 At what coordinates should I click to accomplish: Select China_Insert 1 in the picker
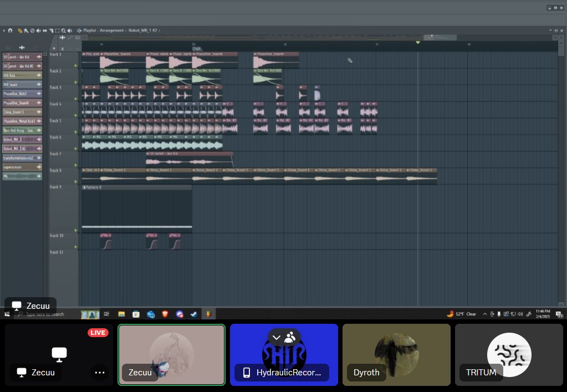[22, 112]
